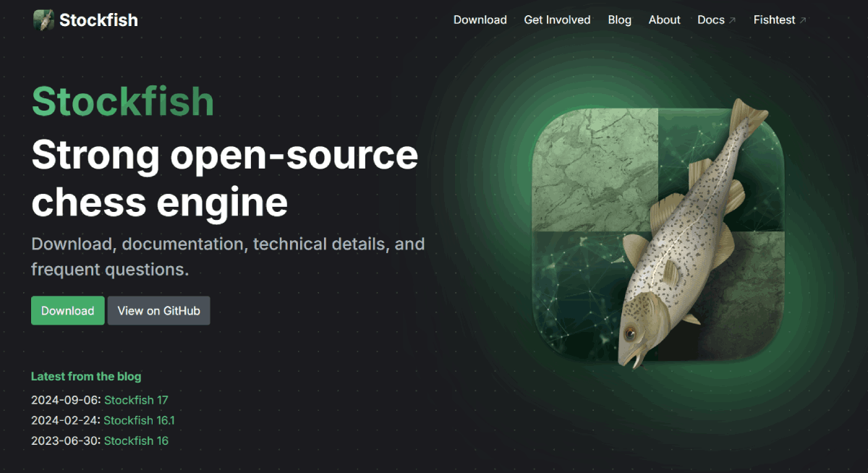Select About in the top navigation
The height and width of the screenshot is (473, 868).
[x=664, y=20]
